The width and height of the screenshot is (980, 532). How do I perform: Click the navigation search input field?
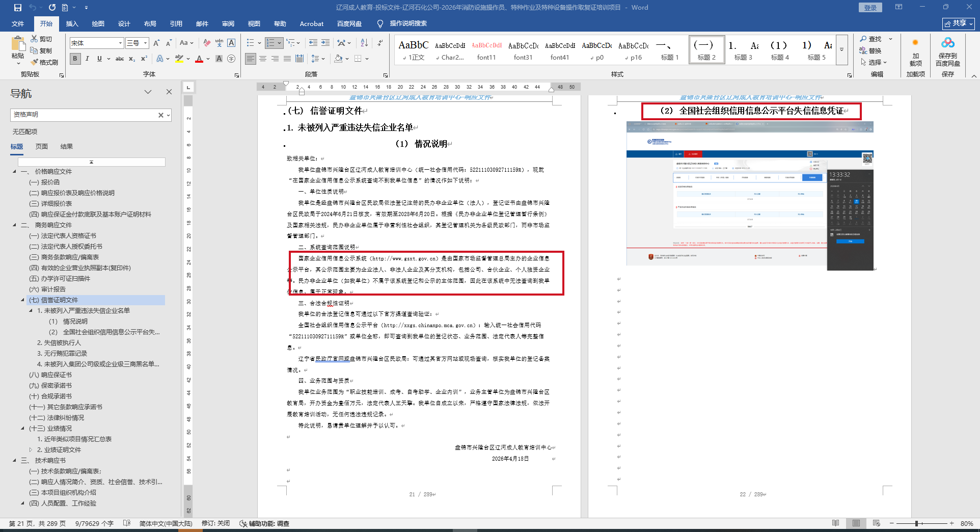84,115
